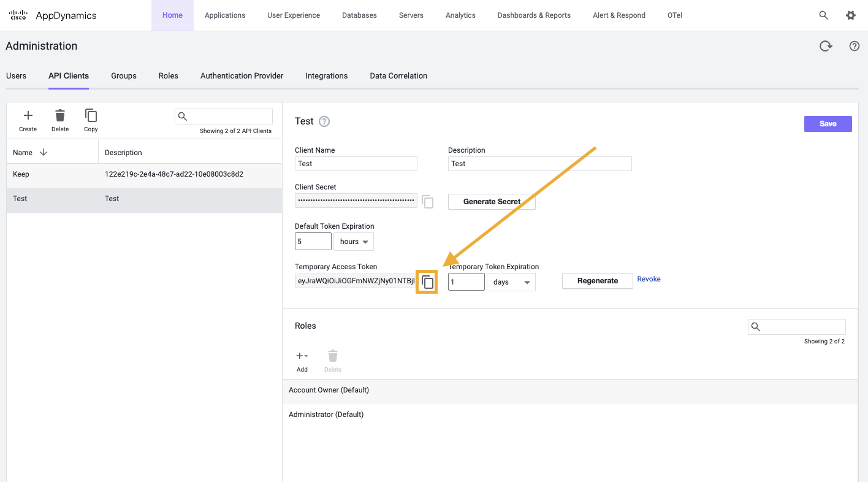Click the Temporary Token Expiration number field
The width and height of the screenshot is (868, 482).
(x=466, y=282)
